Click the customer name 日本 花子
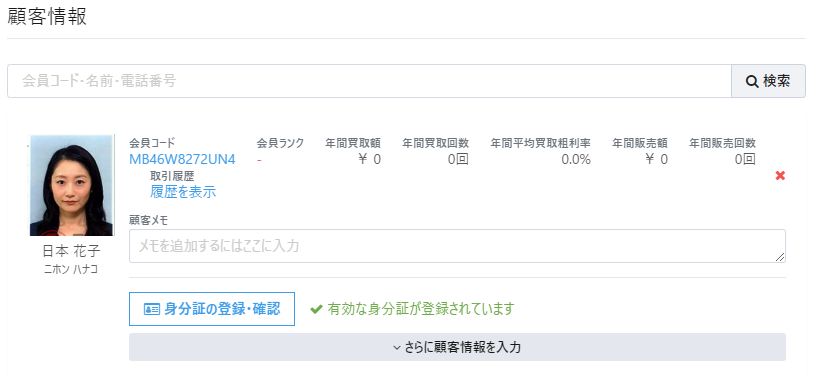 click(x=71, y=251)
